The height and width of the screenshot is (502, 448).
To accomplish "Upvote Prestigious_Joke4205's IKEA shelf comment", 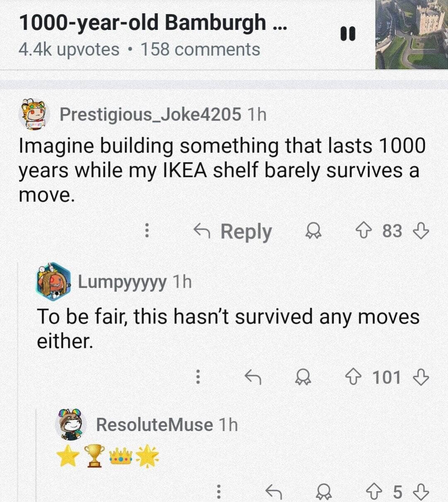I will [x=364, y=232].
